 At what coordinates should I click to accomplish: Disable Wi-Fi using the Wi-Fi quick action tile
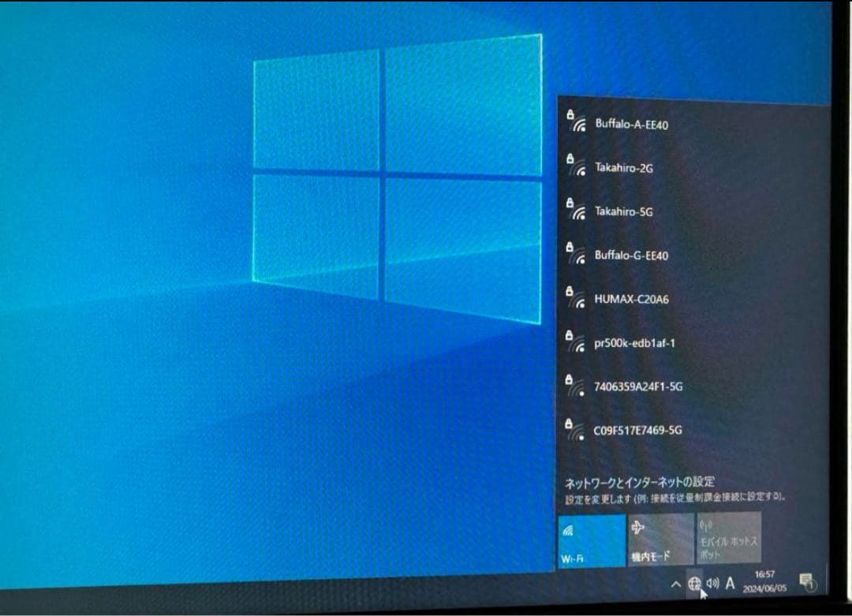pos(589,536)
